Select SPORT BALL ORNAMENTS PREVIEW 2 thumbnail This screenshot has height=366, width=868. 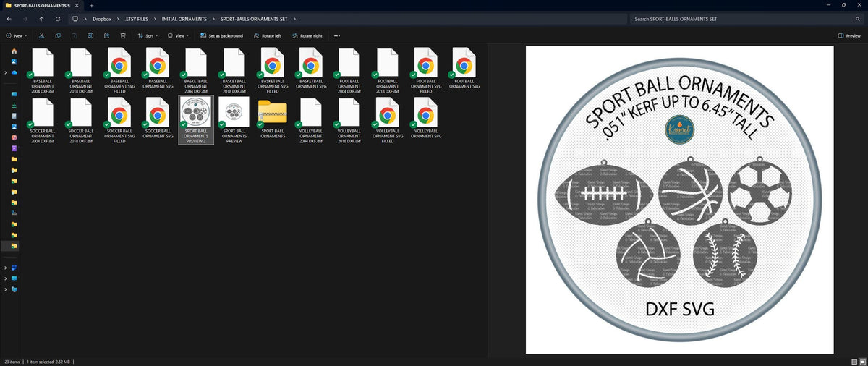pos(196,121)
